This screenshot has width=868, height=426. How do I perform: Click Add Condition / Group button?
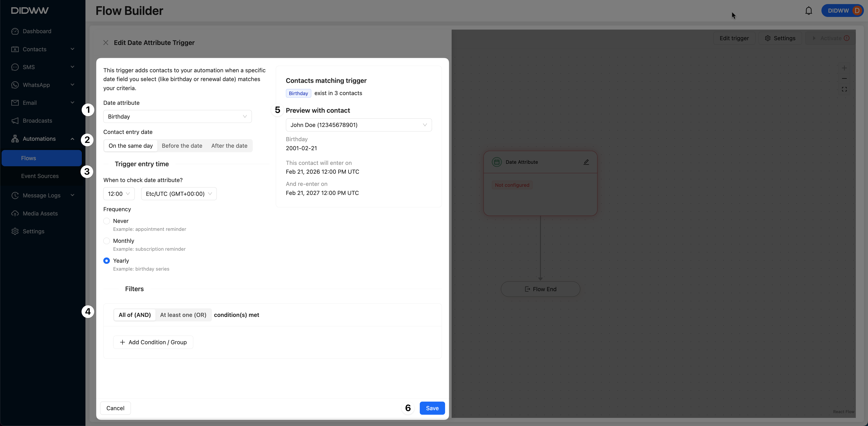click(x=153, y=342)
